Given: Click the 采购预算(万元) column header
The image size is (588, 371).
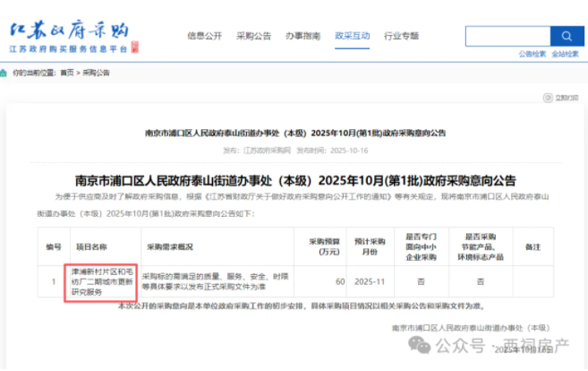Looking at the screenshot, I should coord(326,246).
